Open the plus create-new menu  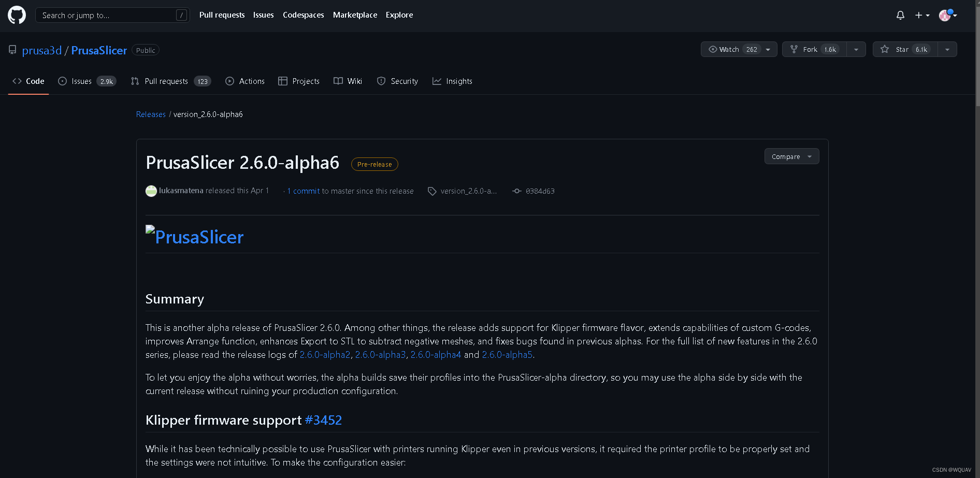(922, 16)
